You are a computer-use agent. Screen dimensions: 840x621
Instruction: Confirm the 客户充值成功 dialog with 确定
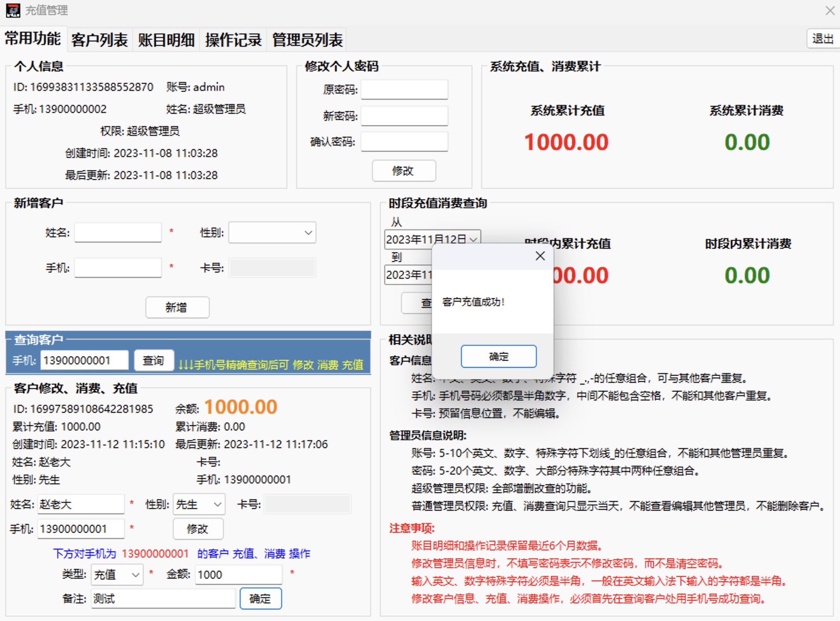click(498, 356)
